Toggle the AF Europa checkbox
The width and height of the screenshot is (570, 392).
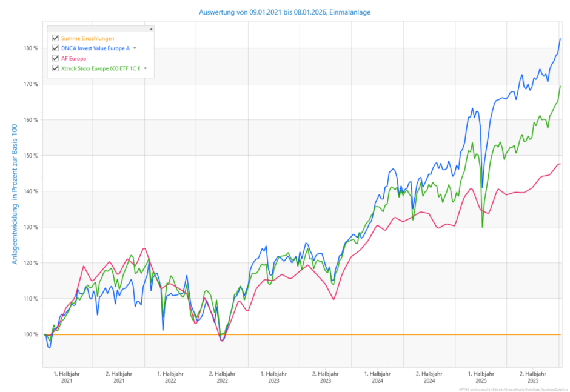[55, 58]
